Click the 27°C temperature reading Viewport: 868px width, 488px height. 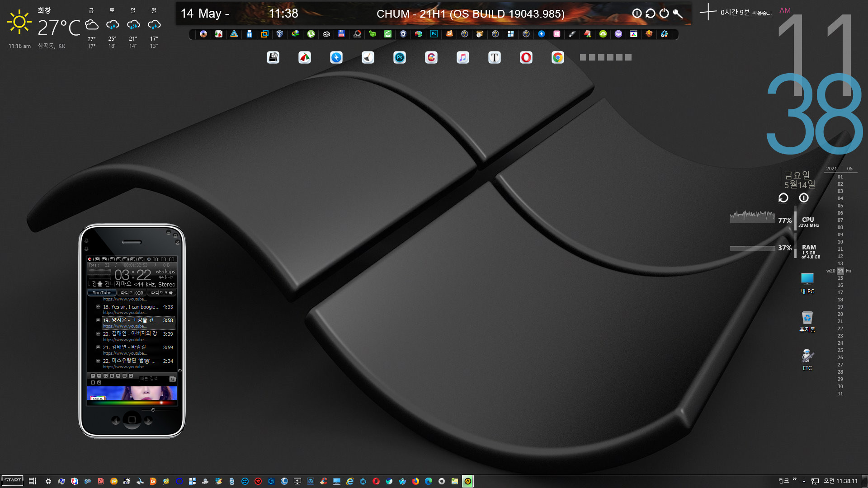click(59, 28)
